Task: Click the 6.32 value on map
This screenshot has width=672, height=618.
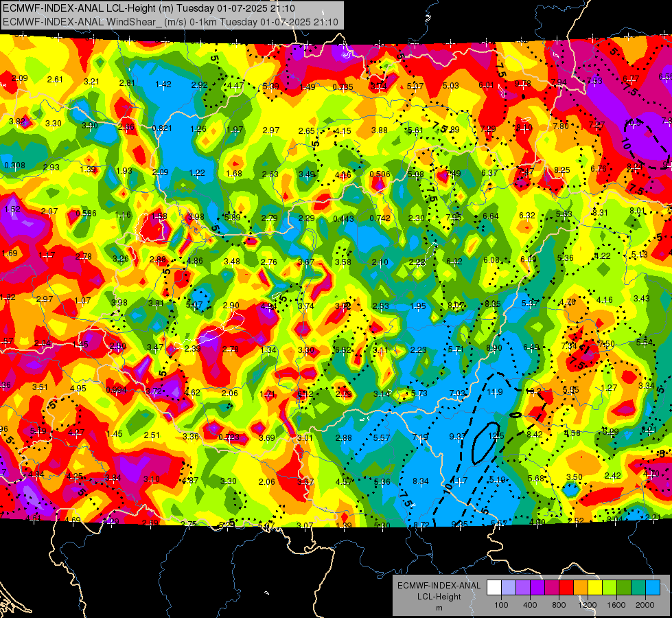Action: pos(527,216)
